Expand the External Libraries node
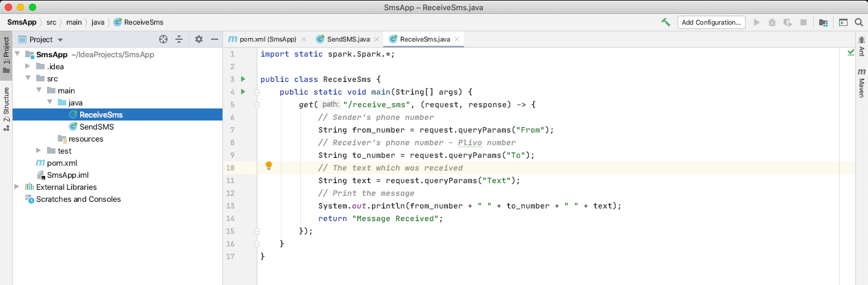This screenshot has height=285, width=868. 17,187
